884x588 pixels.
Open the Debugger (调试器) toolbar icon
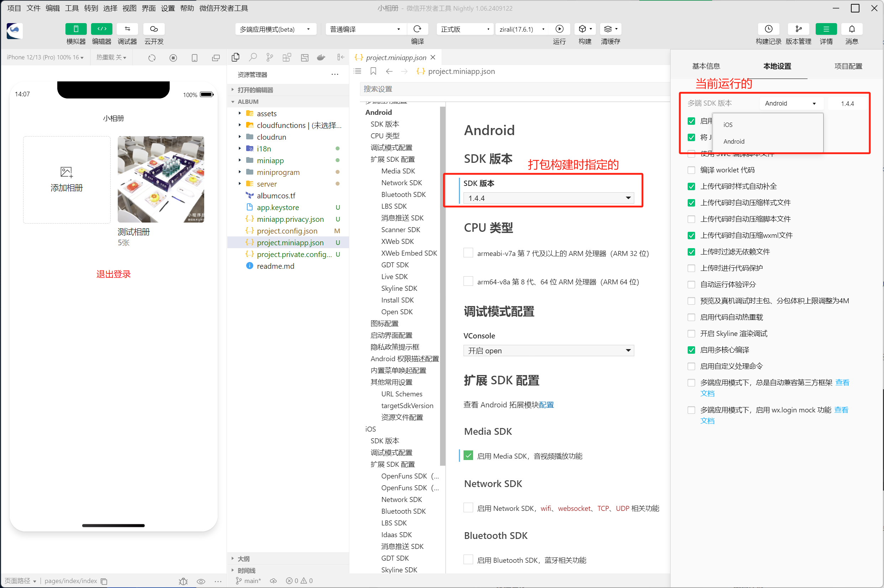[x=127, y=29]
